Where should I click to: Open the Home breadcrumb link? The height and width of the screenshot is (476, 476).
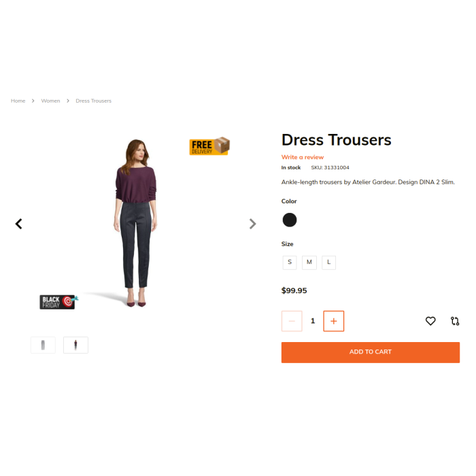(x=18, y=101)
